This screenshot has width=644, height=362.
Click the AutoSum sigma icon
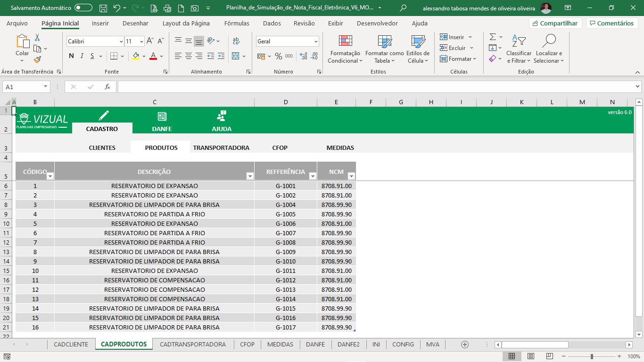tap(493, 37)
